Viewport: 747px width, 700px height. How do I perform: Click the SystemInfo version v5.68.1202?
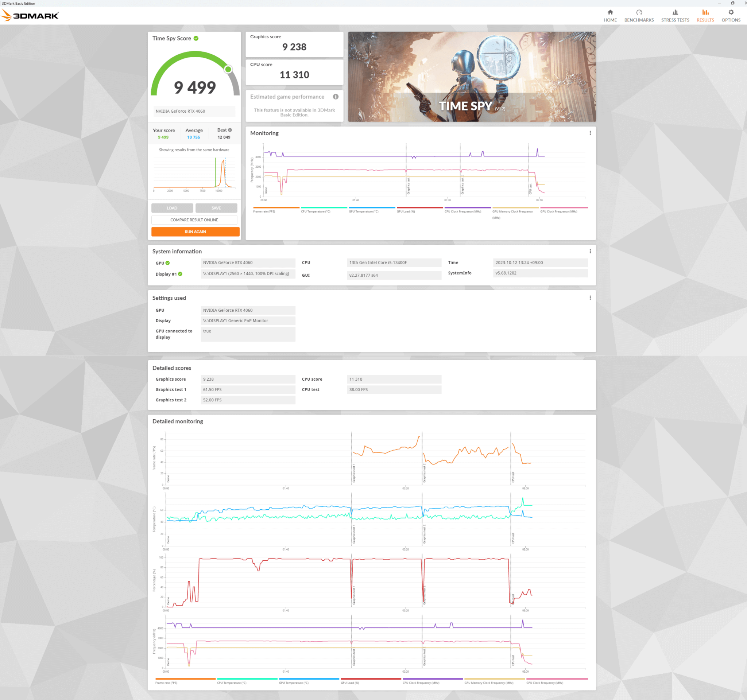point(540,273)
